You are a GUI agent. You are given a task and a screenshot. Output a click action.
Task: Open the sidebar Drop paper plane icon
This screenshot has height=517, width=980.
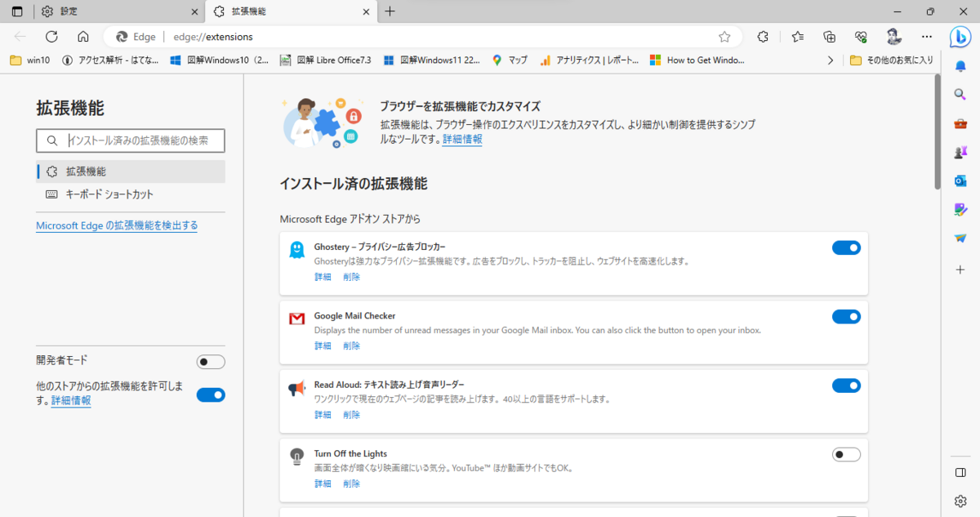[960, 238]
